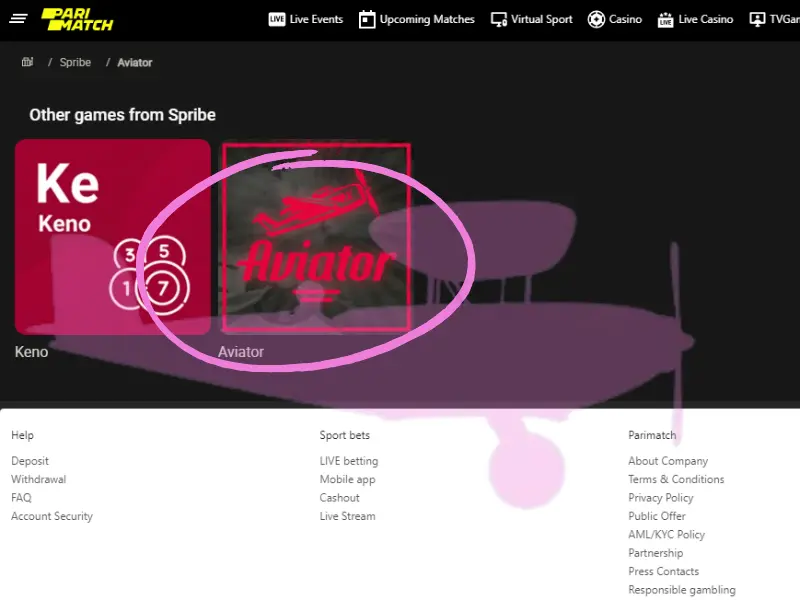This screenshot has height=600, width=800.
Task: Open Spribe breadcrumb link
Action: (75, 62)
